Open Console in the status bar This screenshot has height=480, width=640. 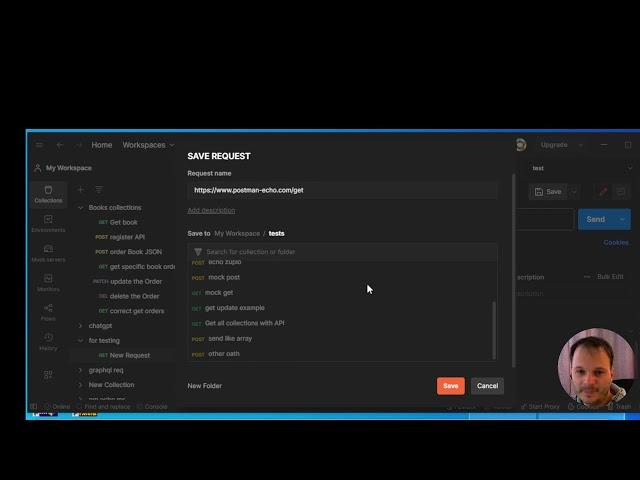tap(152, 407)
